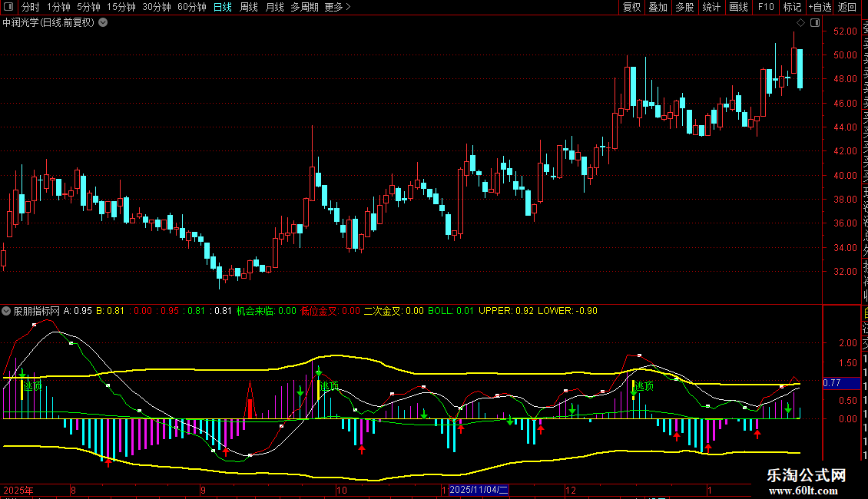
Task: Click the B: 0.81 indicator value
Action: [x=110, y=311]
